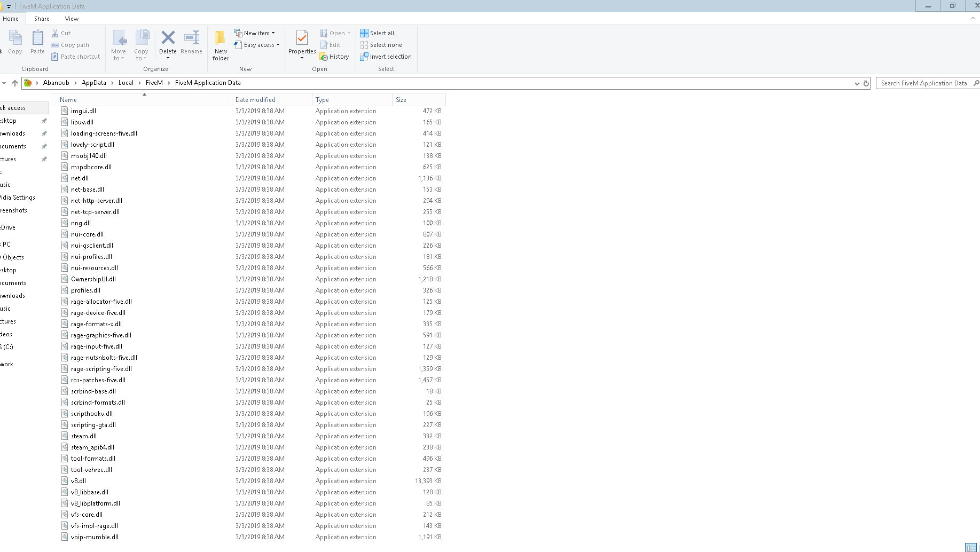Click Select none in the ribbon

point(381,45)
